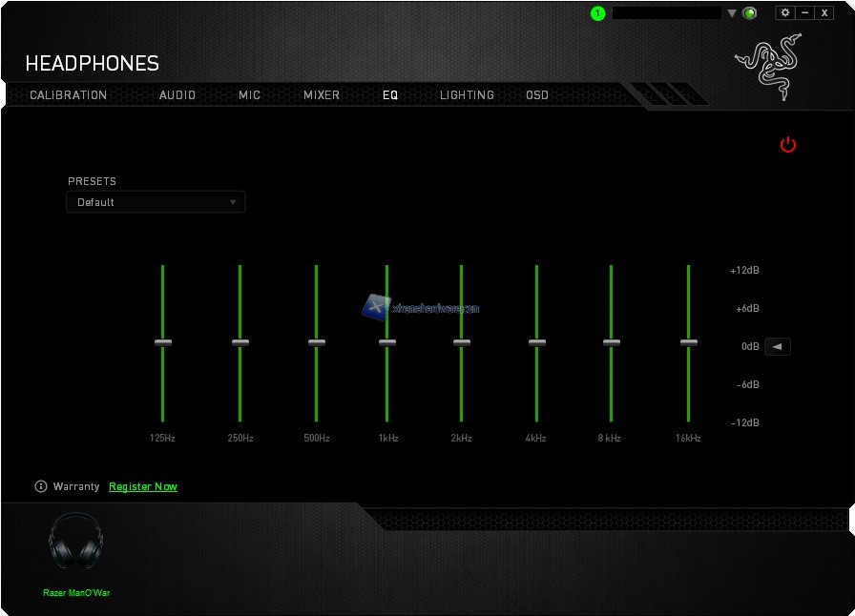This screenshot has height=616, width=855.
Task: Click the warranty info icon
Action: pyautogui.click(x=41, y=486)
